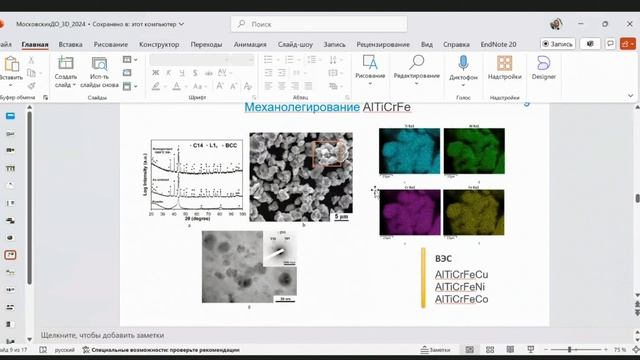
Task: Click in the Поиск search field
Action: pyautogui.click(x=319, y=24)
